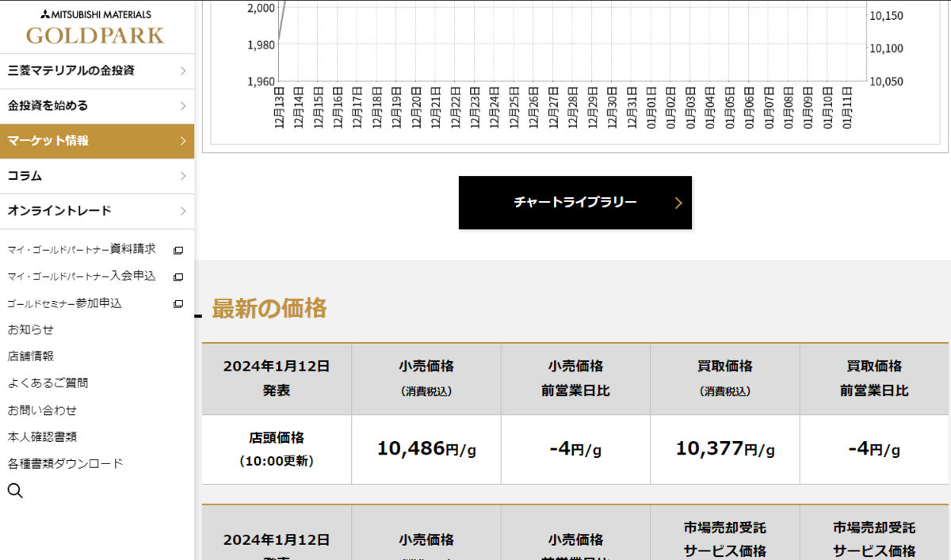This screenshot has height=560, width=951.
Task: Expand the 三菱マテリアルの金投資 section chevron
Action: [x=184, y=70]
